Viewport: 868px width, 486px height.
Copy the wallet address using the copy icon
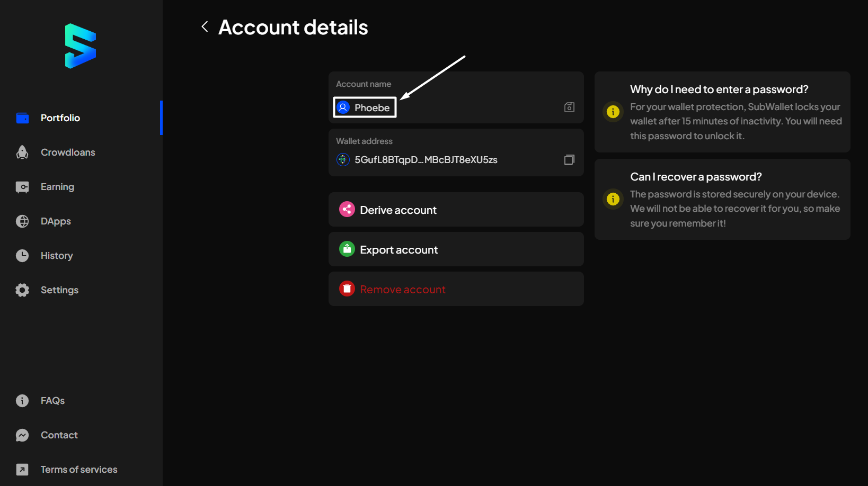tap(569, 159)
